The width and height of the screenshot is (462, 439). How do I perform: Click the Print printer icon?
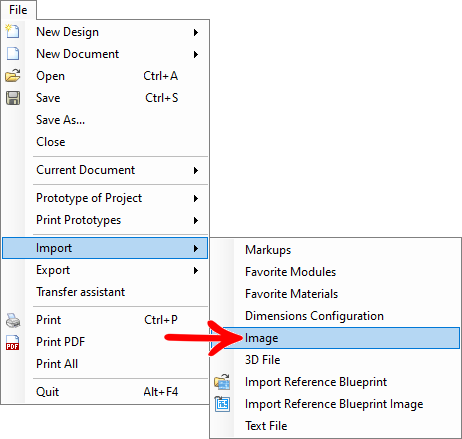pos(13,320)
